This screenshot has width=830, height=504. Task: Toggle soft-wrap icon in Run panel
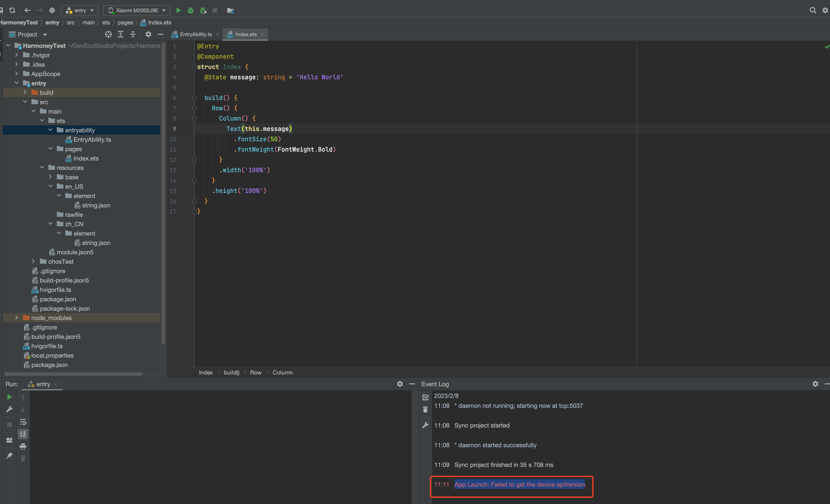(23, 422)
